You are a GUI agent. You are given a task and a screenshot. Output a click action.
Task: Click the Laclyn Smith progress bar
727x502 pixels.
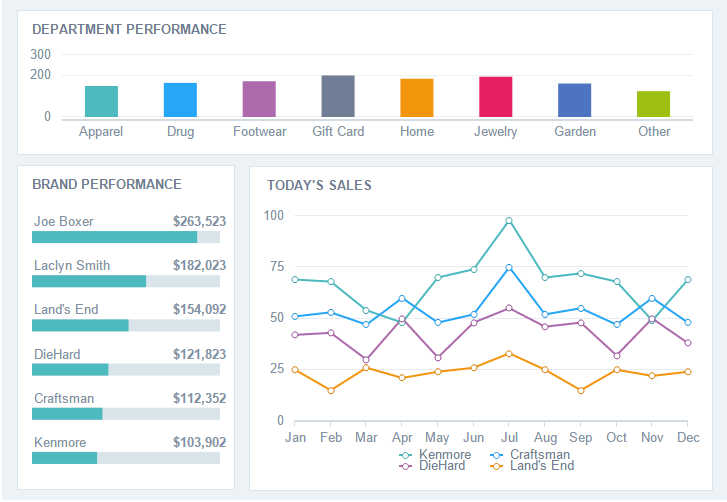coord(126,281)
